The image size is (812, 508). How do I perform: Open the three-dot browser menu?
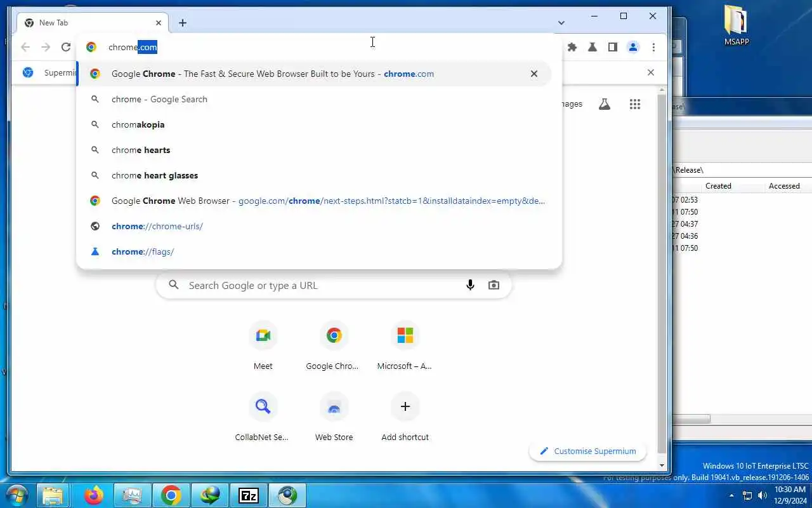click(x=653, y=47)
